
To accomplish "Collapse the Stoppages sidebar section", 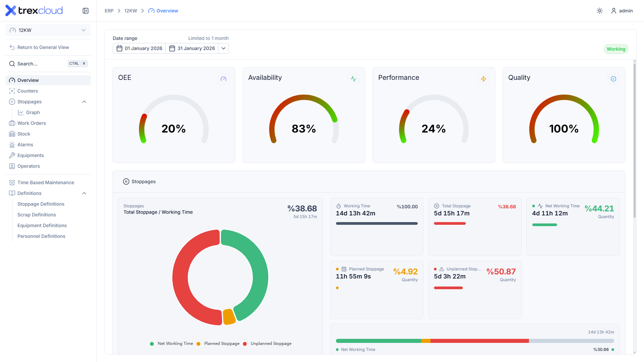I will point(84,102).
